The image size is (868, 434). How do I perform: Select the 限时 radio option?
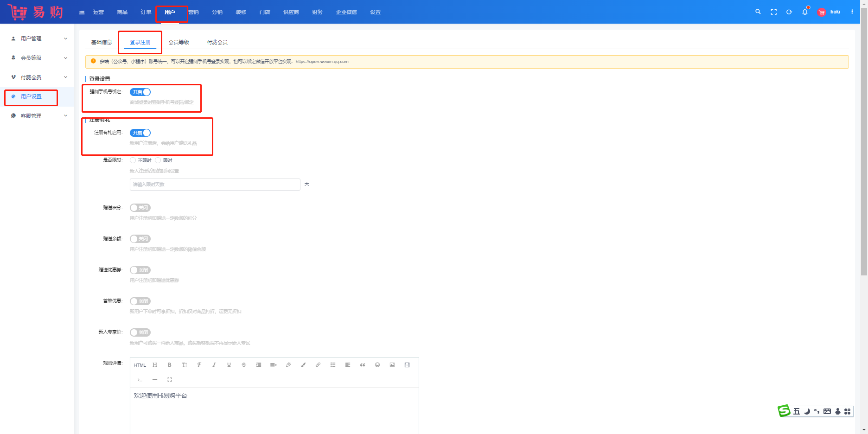point(158,160)
